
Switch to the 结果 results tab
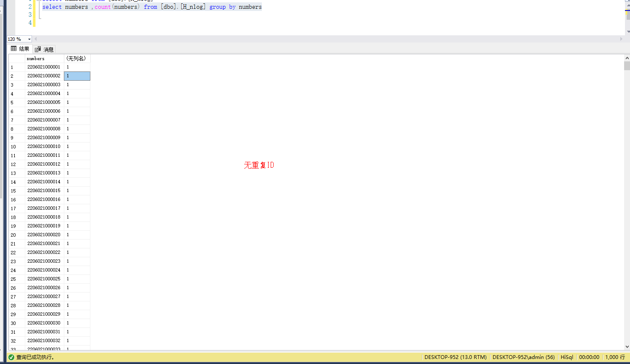point(20,49)
